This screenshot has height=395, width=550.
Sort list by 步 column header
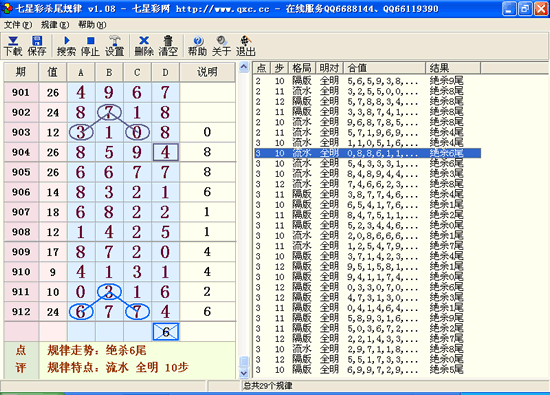pos(279,68)
